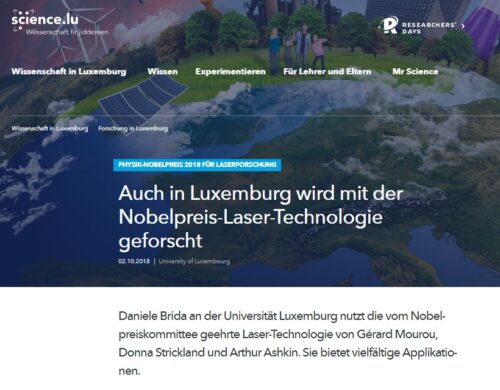Click the article headline Auch in Luxemburg
Screen dimensions: 500x390
[x=261, y=217]
